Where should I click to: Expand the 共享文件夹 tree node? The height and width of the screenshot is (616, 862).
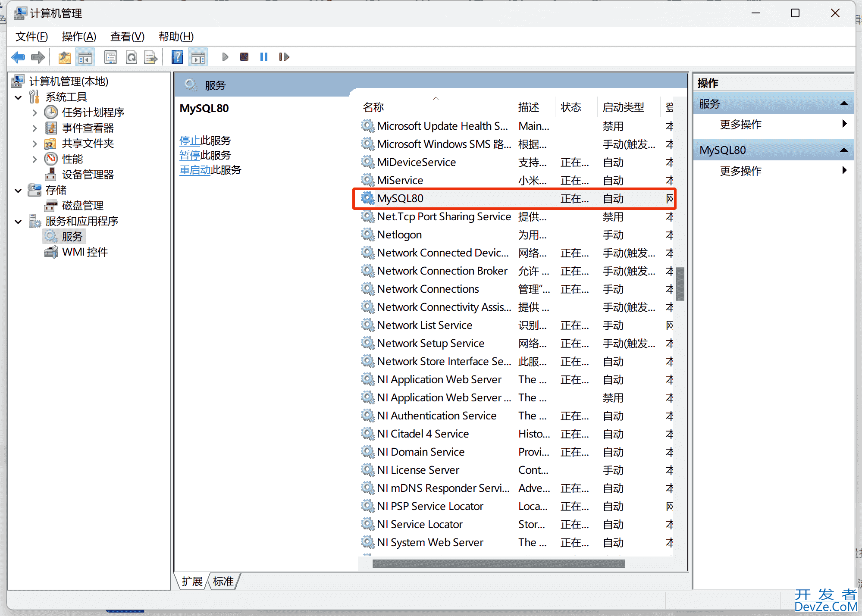click(x=34, y=144)
